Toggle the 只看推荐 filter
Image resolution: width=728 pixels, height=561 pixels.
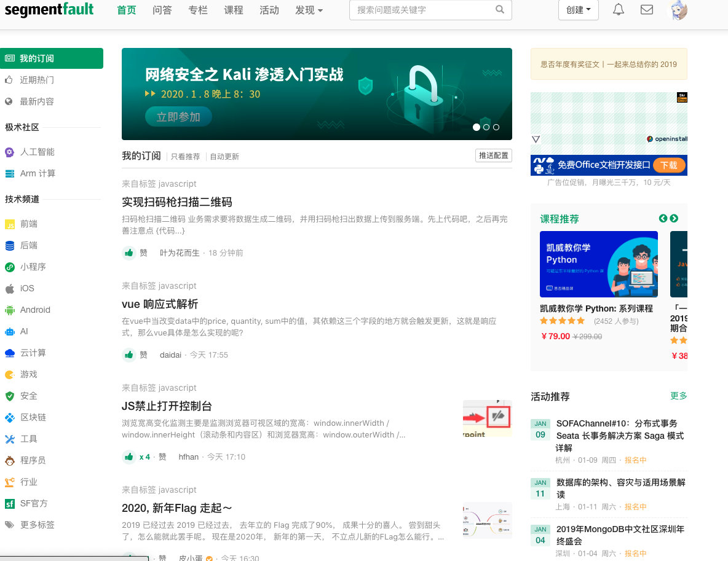(x=185, y=157)
